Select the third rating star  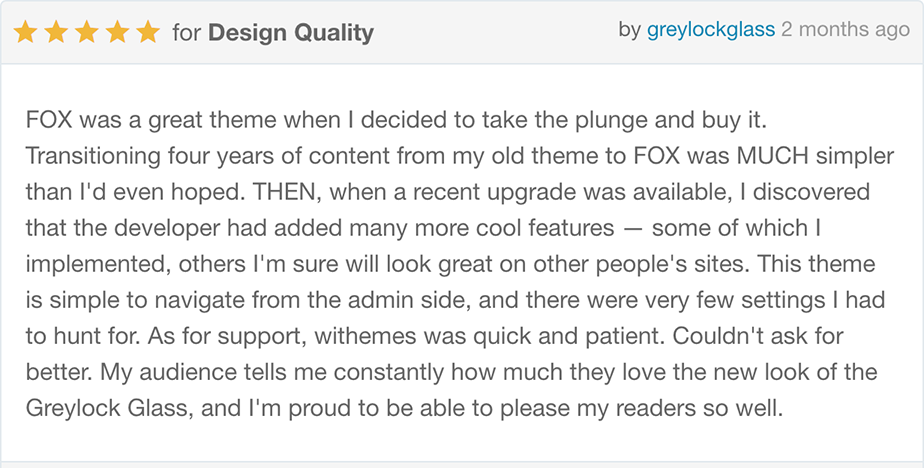coord(87,32)
